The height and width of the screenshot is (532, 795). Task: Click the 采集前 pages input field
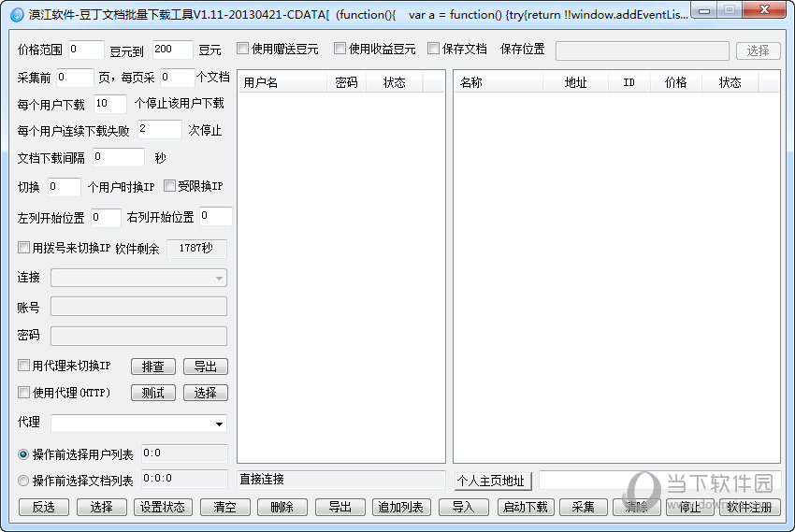(75, 78)
